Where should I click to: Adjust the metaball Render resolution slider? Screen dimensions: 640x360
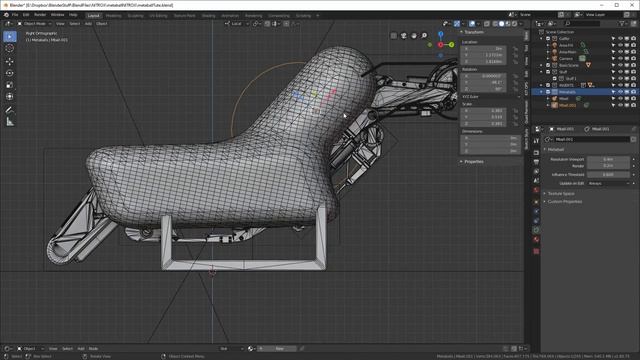click(609, 166)
